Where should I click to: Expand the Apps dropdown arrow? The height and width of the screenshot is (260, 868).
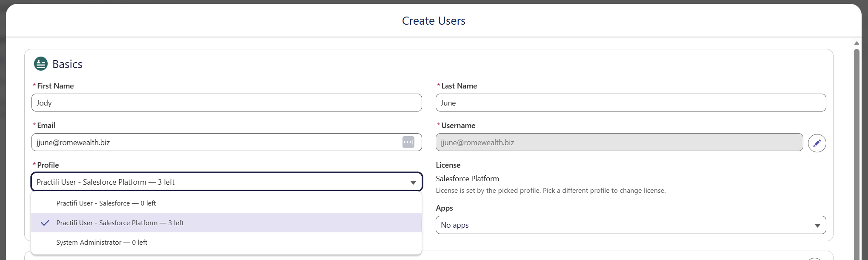tap(817, 226)
